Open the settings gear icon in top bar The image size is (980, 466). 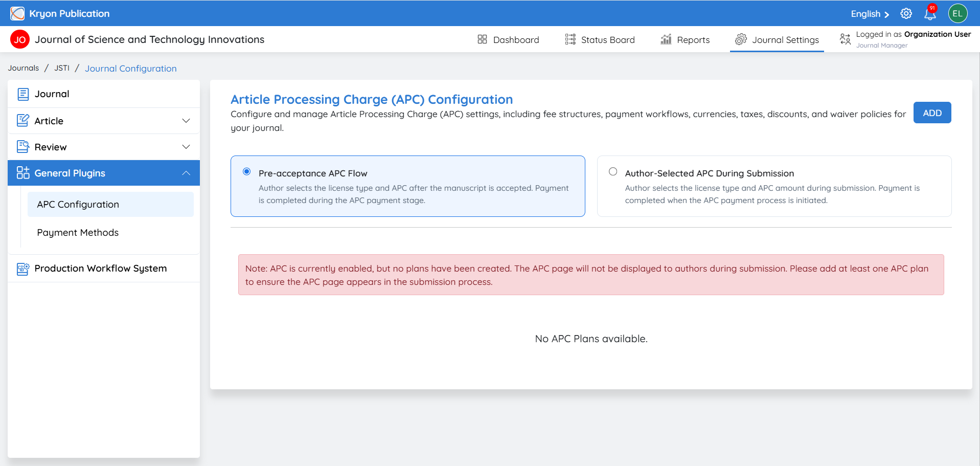click(906, 14)
